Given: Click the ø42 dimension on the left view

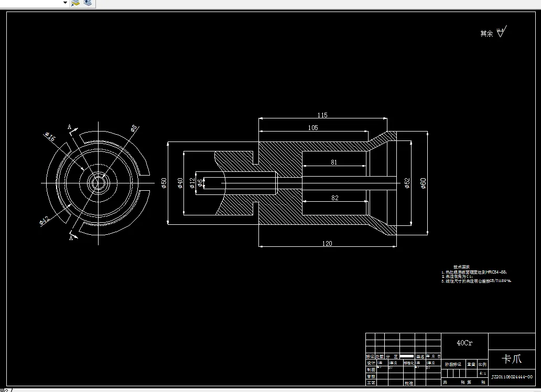Looking at the screenshot, I should pos(45,220).
